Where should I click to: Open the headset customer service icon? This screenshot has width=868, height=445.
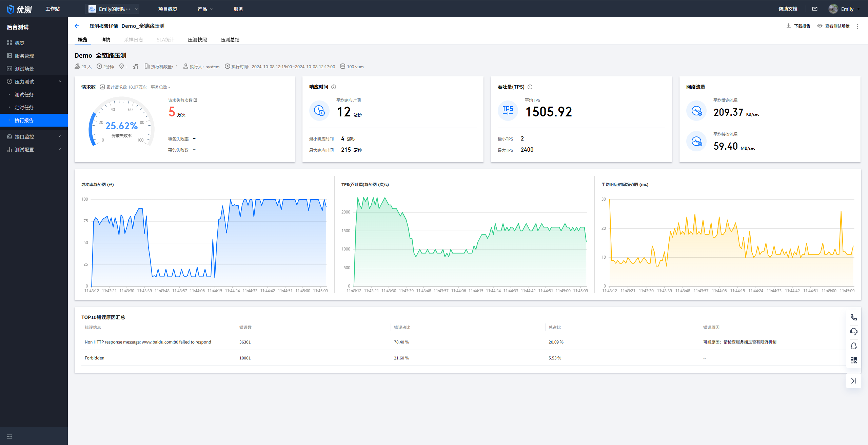pyautogui.click(x=853, y=332)
